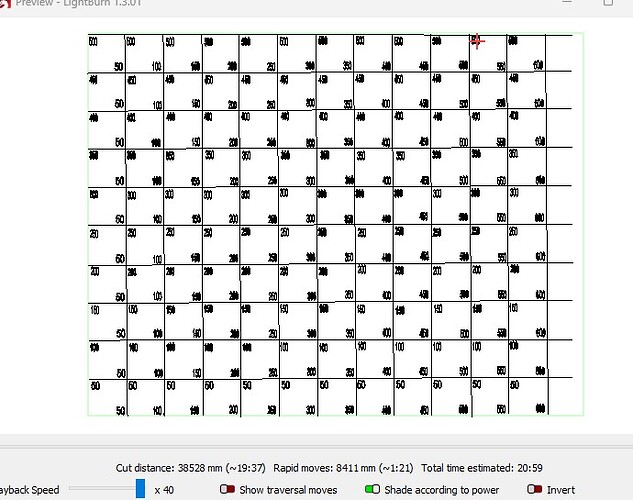
Task: Click the Total time estimated 20:59 text
Action: click(x=482, y=468)
